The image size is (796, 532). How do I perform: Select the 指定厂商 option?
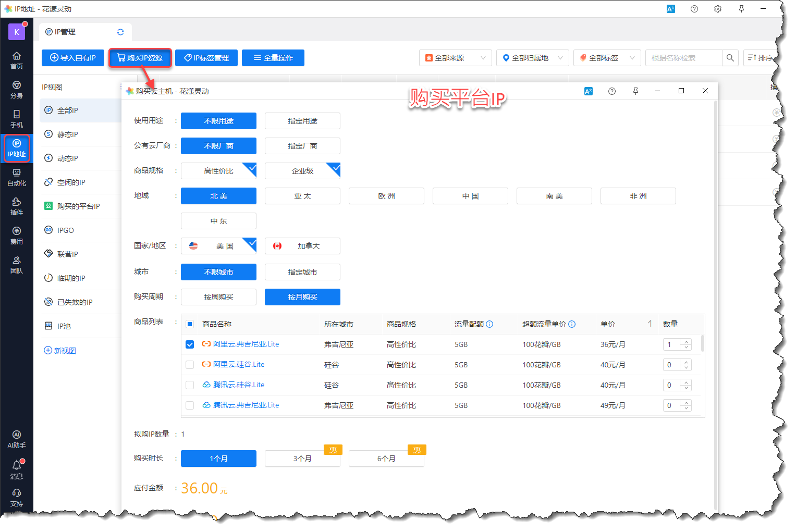(302, 146)
